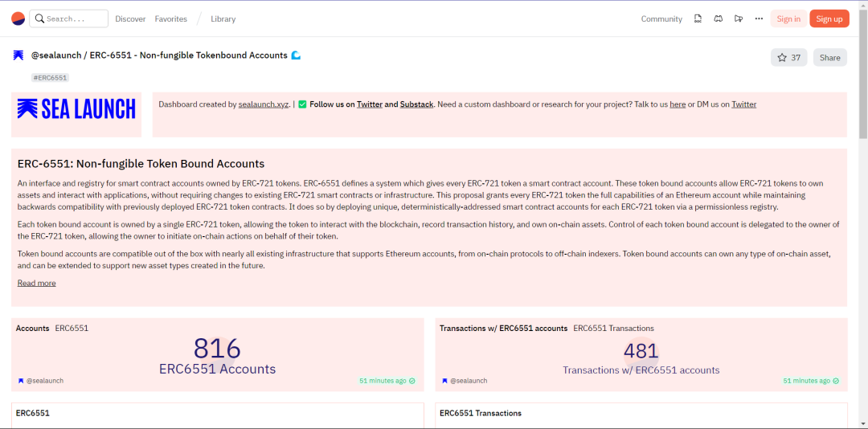Expand description with Read more

coord(36,283)
